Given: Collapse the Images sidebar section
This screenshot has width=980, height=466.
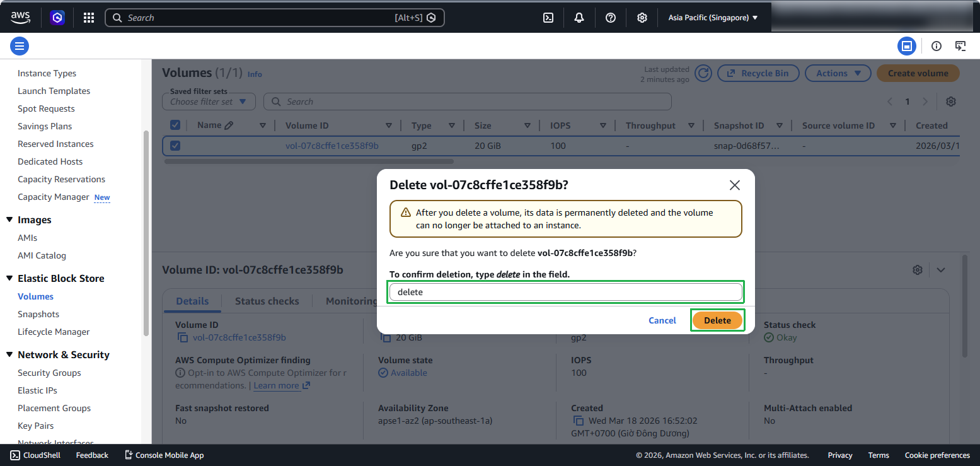Looking at the screenshot, I should click(x=9, y=219).
